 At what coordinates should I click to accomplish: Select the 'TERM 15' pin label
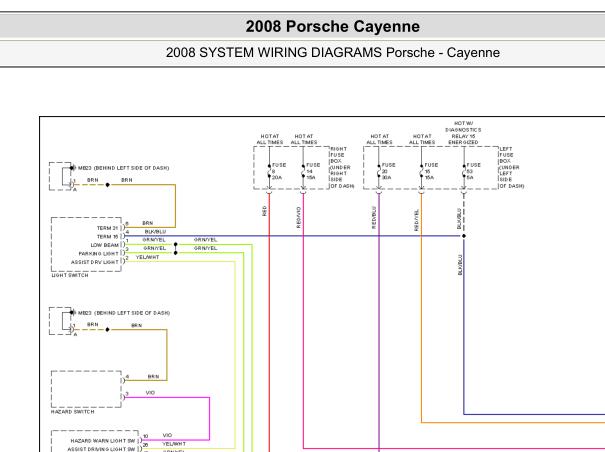tap(108, 237)
